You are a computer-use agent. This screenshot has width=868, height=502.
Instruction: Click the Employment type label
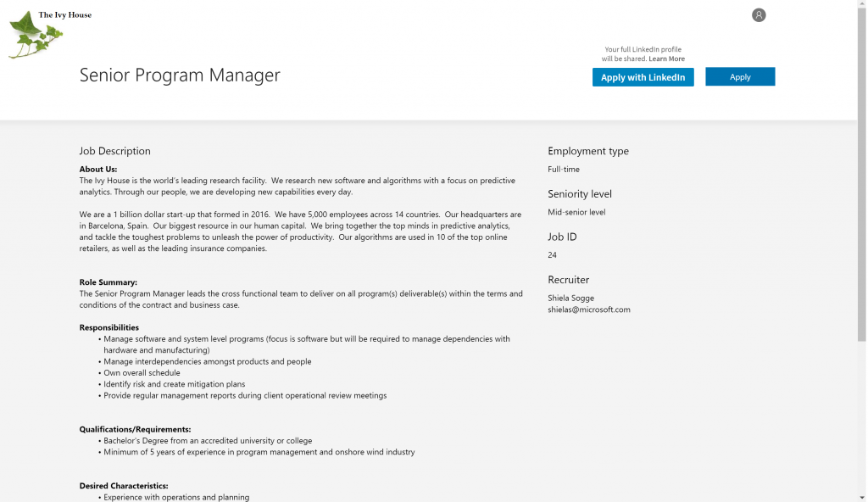588,151
